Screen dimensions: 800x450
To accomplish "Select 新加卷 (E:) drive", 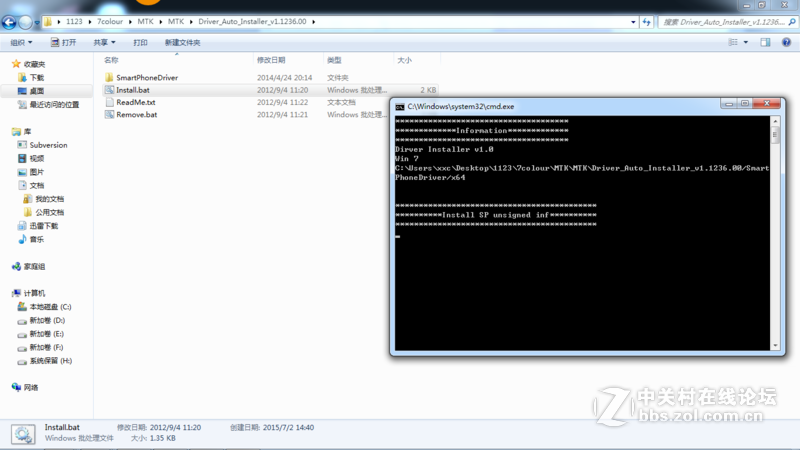I will pyautogui.click(x=46, y=334).
